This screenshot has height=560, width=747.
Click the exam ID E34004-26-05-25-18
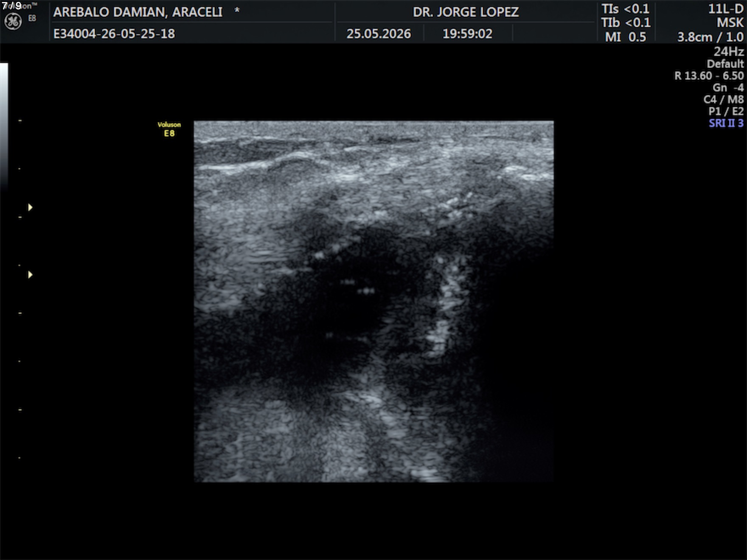click(114, 34)
